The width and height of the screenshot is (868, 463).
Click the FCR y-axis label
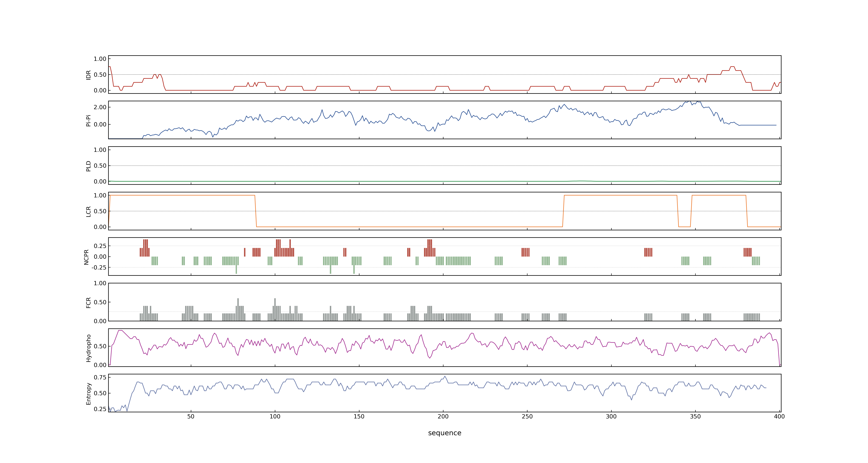tap(88, 302)
